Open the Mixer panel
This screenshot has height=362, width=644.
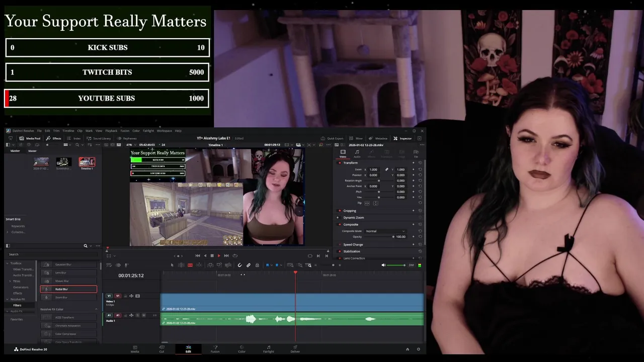tap(356, 138)
